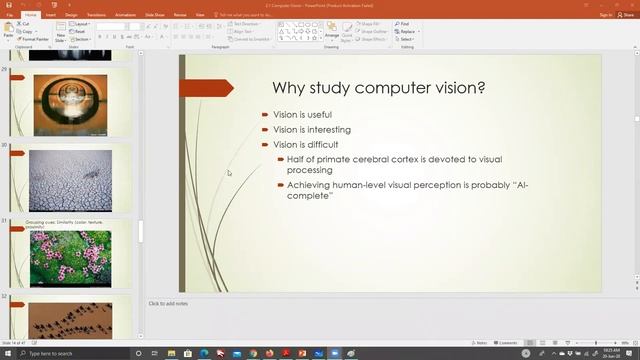640x360 pixels.
Task: Click the Find command
Action: coord(402,24)
